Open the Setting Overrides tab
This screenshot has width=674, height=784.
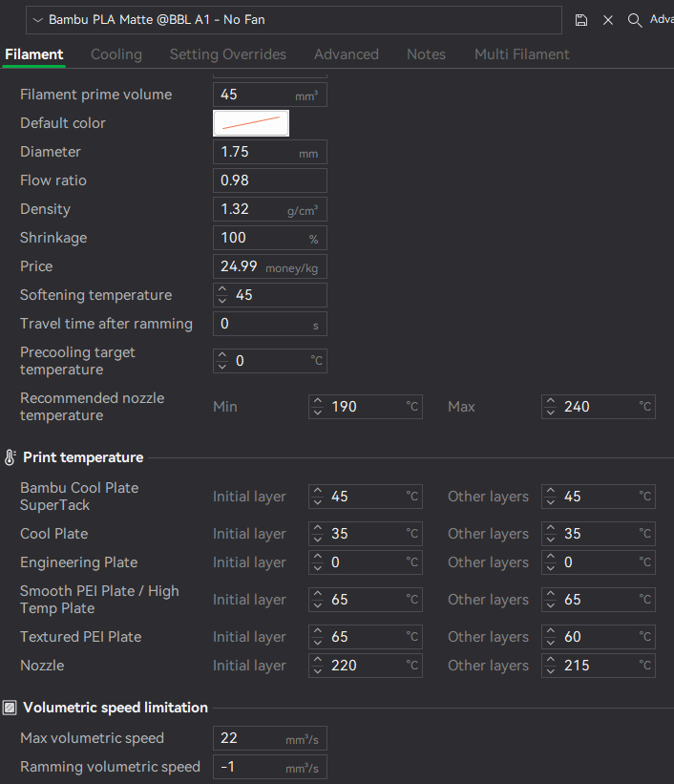point(228,54)
